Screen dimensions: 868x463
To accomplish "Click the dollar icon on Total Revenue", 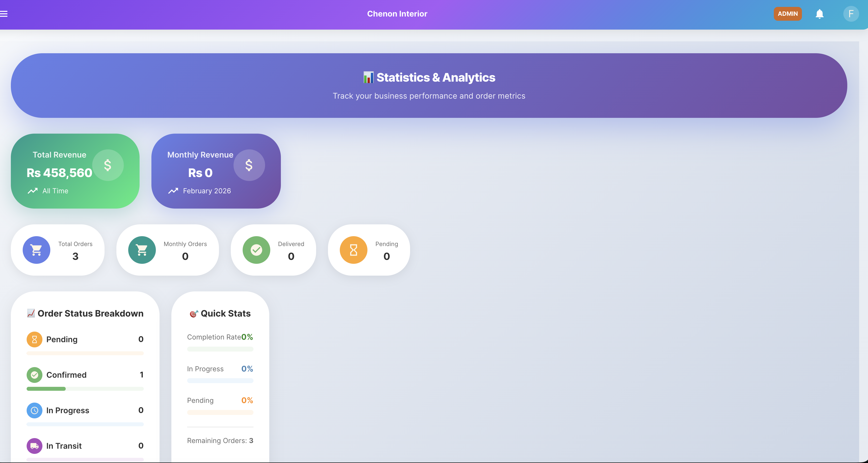I will 108,165.
